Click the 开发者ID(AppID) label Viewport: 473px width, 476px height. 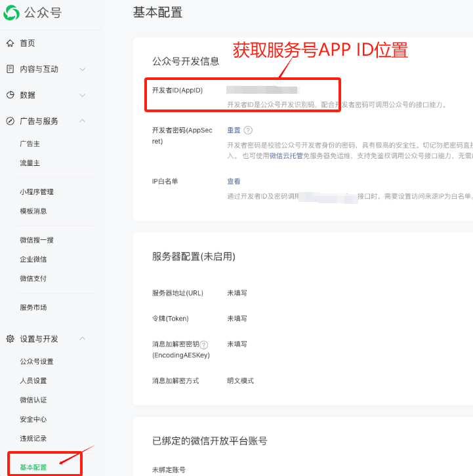(177, 90)
